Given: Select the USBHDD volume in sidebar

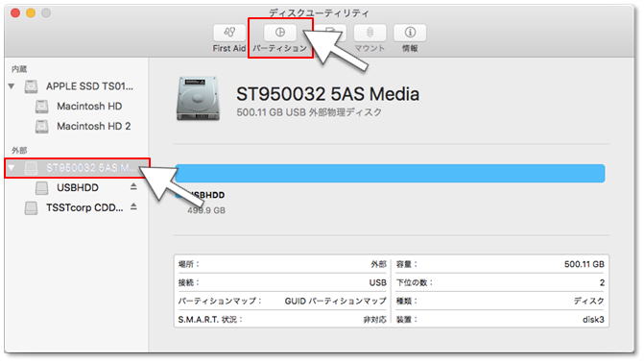Looking at the screenshot, I should pos(78,187).
